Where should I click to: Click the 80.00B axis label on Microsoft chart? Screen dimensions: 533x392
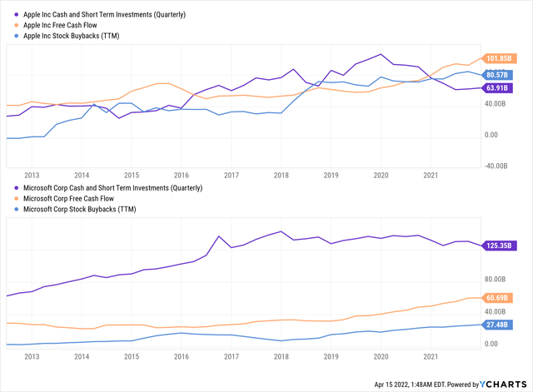pyautogui.click(x=495, y=279)
